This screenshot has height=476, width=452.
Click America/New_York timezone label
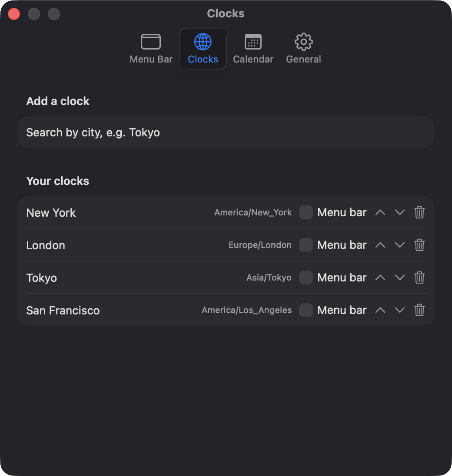253,212
